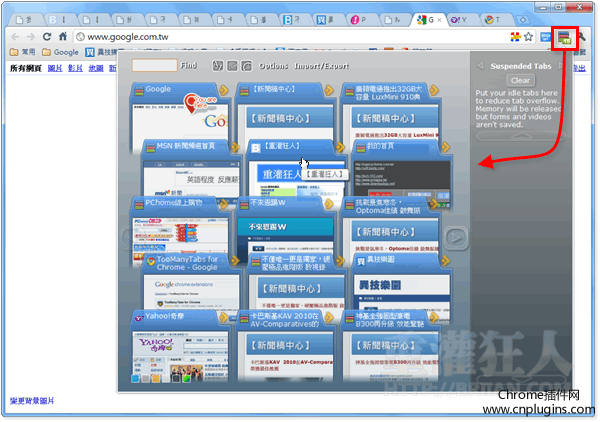Click the browser forward arrow
The height and width of the screenshot is (422, 600).
[x=31, y=37]
